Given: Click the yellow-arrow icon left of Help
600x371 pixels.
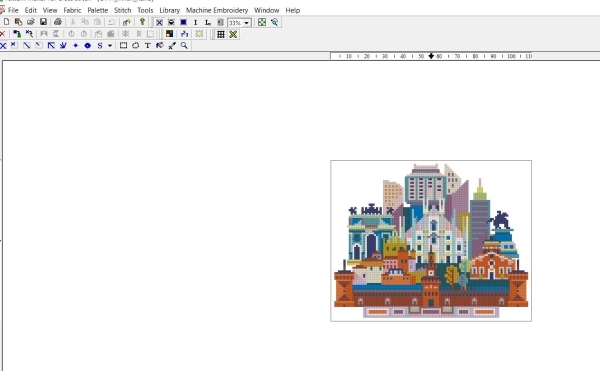Looking at the screenshot, I should (x=127, y=22).
